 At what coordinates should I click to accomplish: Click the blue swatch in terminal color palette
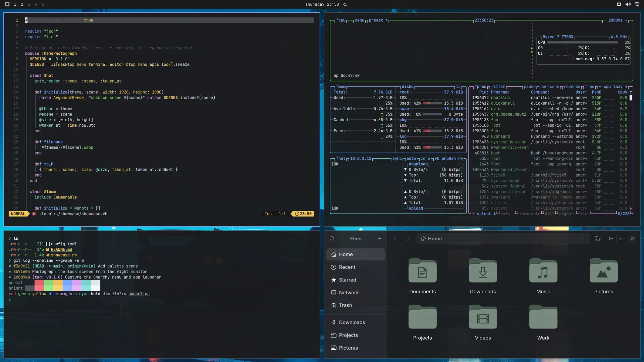click(67, 286)
